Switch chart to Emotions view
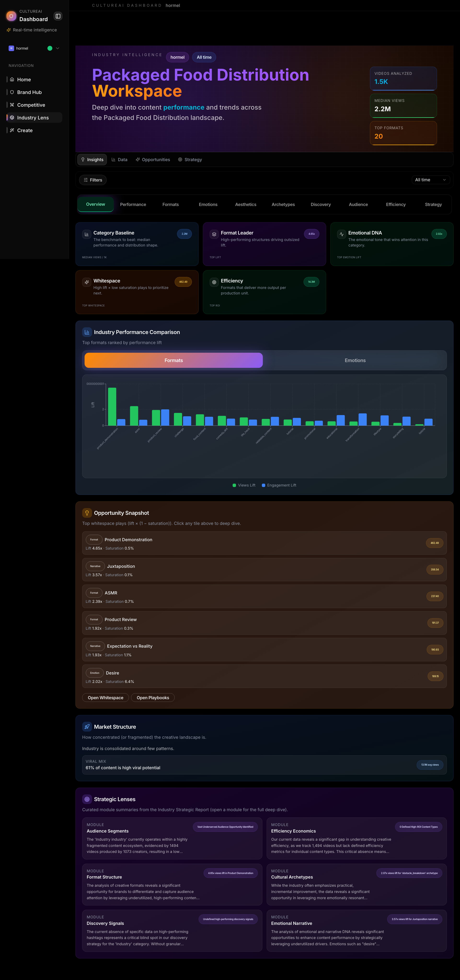Viewport: 460px width, 980px height. [x=355, y=360]
